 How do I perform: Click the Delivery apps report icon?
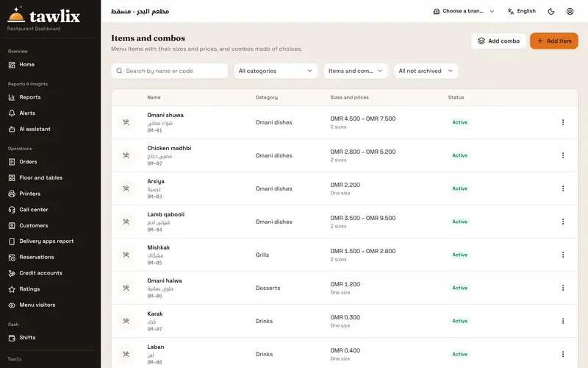12,241
